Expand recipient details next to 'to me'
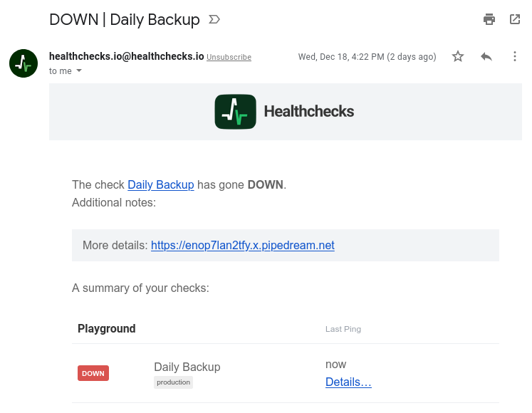 point(79,70)
